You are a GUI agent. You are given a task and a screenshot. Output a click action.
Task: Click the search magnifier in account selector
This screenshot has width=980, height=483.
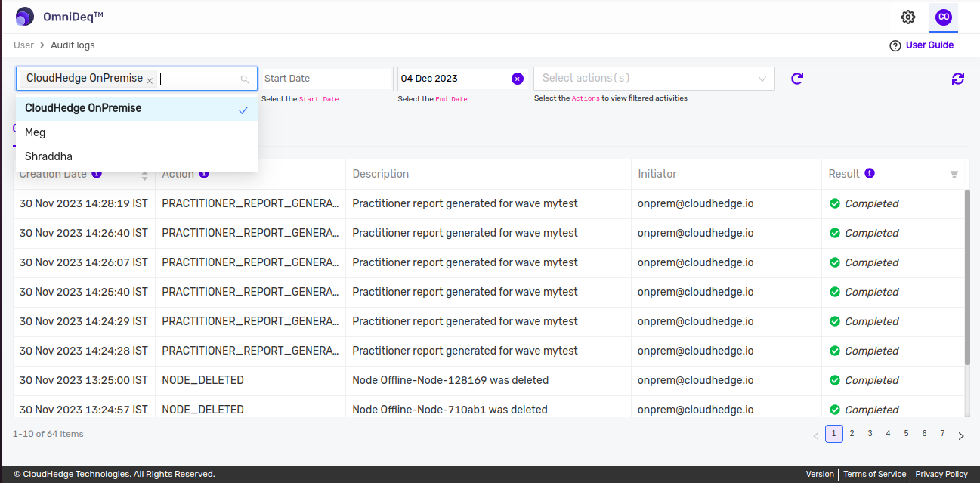pyautogui.click(x=244, y=79)
